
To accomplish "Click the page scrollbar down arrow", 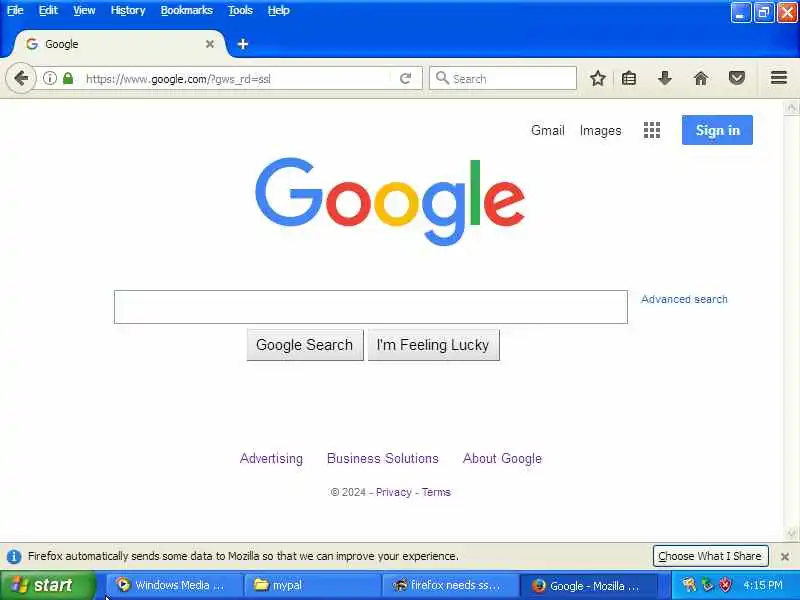I will pyautogui.click(x=791, y=534).
